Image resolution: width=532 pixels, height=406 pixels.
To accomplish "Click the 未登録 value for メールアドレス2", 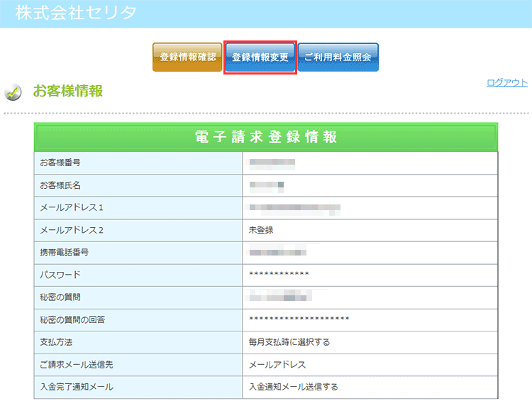I will [261, 230].
